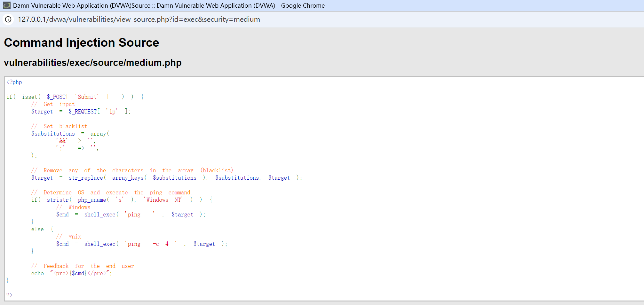Click the else keyword
Image resolution: width=644 pixels, height=305 pixels.
pos(37,229)
